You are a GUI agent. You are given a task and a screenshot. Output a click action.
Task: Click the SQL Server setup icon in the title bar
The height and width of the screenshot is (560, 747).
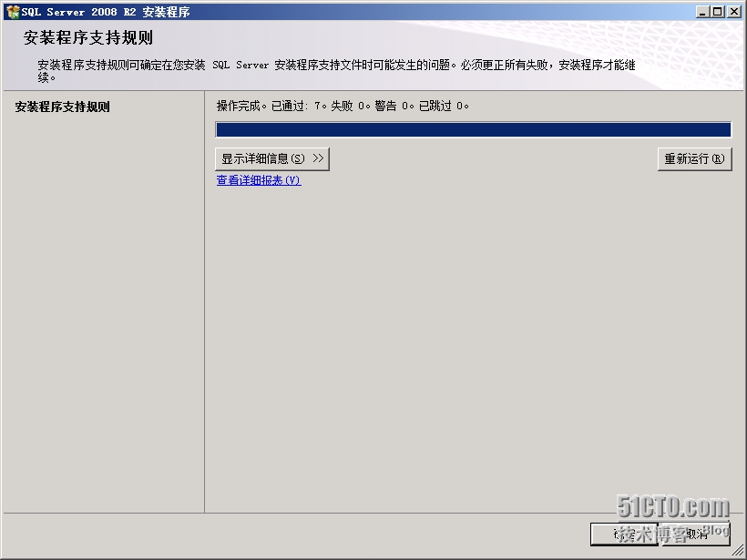[13, 12]
